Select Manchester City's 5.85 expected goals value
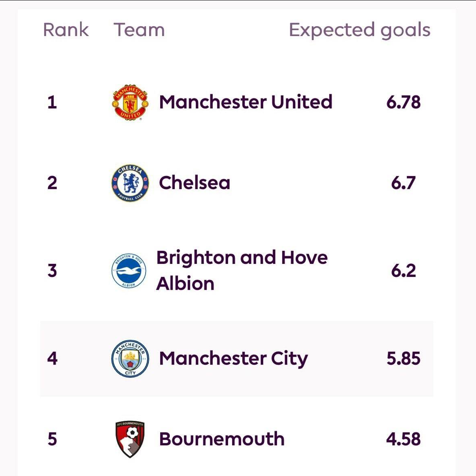 point(403,359)
